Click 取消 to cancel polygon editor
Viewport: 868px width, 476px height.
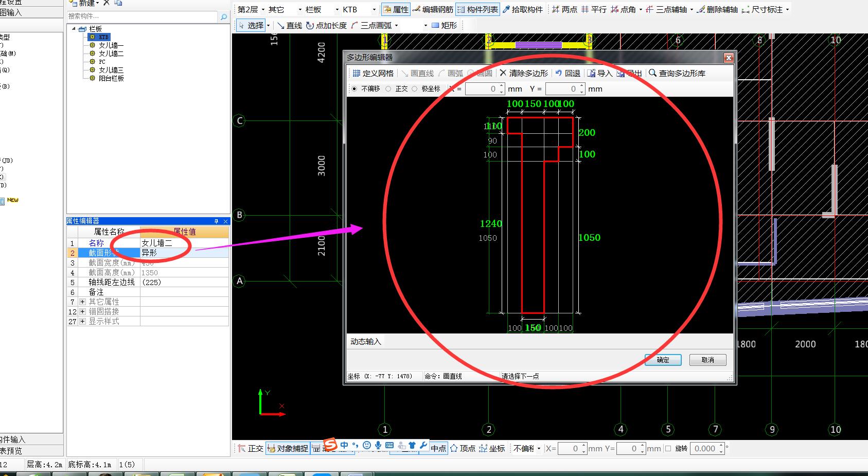click(x=707, y=360)
